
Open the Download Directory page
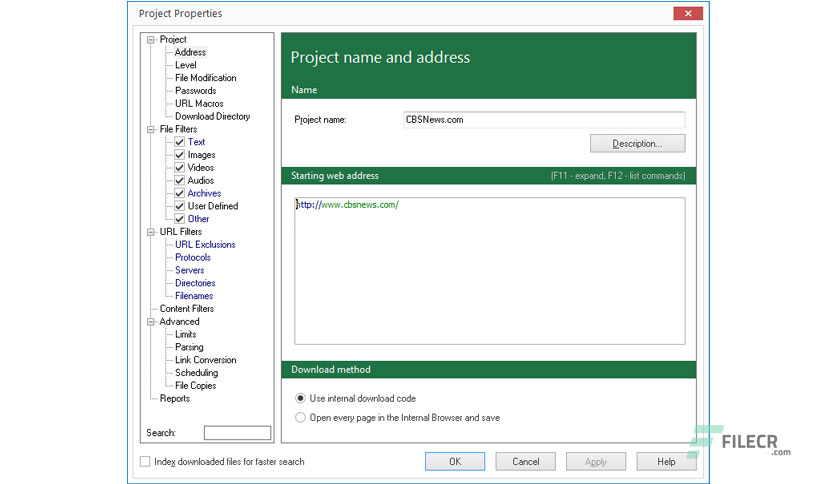pyautogui.click(x=213, y=116)
